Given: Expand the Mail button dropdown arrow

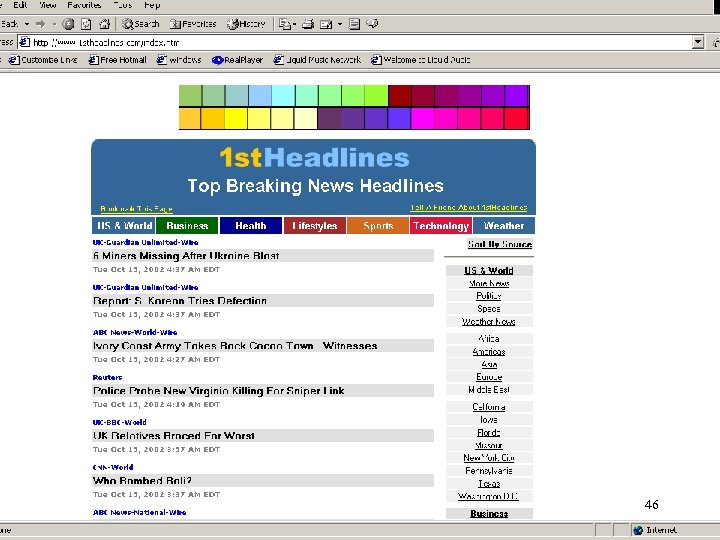Looking at the screenshot, I should [294, 23].
